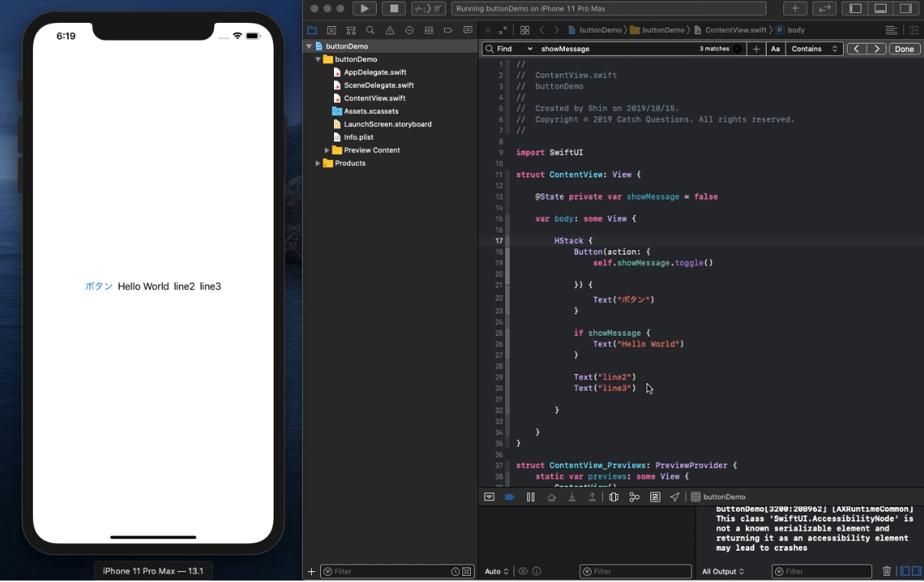Open the All Output console dropdown
The height and width of the screenshot is (582, 924).
(x=723, y=572)
